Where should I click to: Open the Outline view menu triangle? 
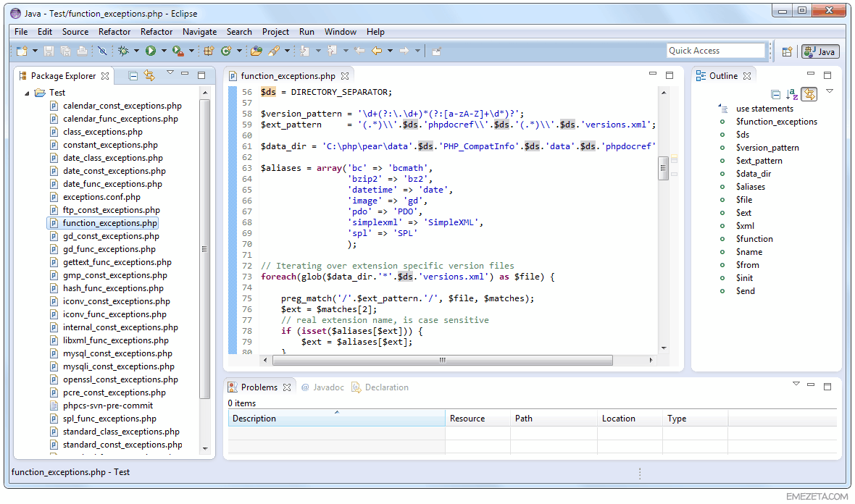tap(830, 91)
